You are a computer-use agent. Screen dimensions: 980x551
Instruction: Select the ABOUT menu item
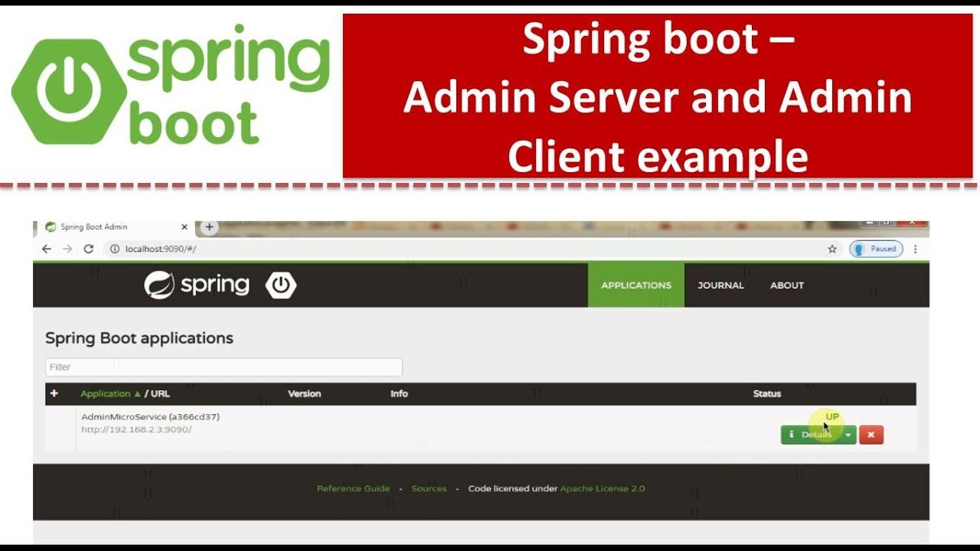[x=786, y=285]
